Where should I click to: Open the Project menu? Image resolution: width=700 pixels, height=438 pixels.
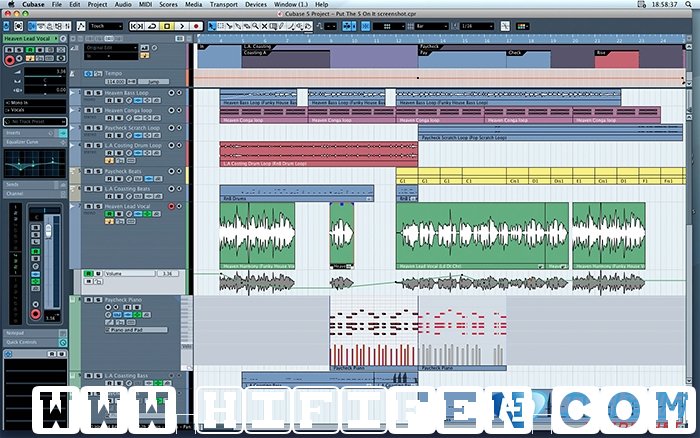97,4
